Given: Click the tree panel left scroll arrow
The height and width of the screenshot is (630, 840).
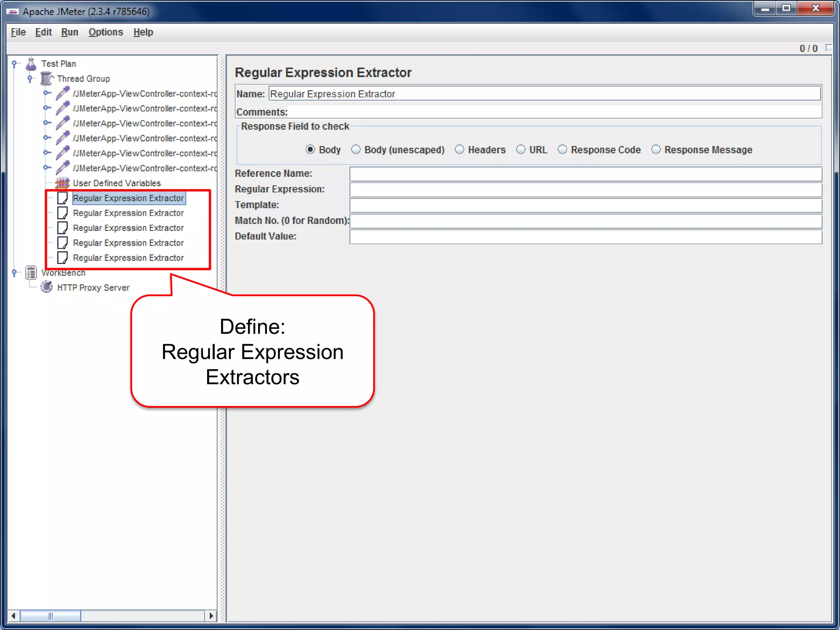Looking at the screenshot, I should click(14, 616).
